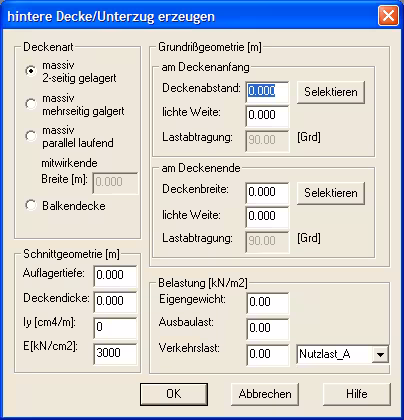Click Selektieren button in am Deckenanfang
Viewport: 404px width, 420px height.
click(x=331, y=92)
